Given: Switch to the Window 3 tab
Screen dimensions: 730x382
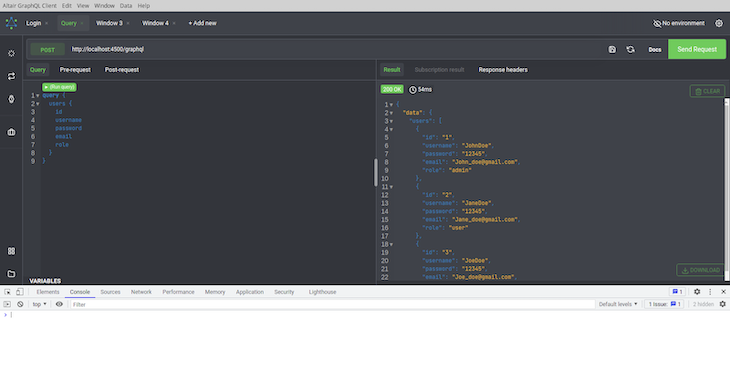Looking at the screenshot, I should 109,23.
